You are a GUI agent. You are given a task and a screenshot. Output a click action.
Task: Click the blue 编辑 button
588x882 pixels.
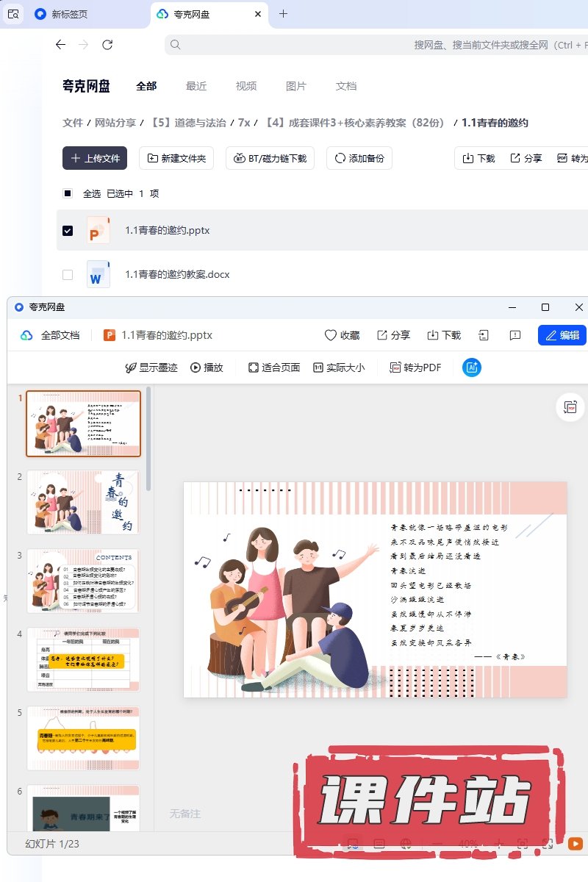[x=562, y=335]
